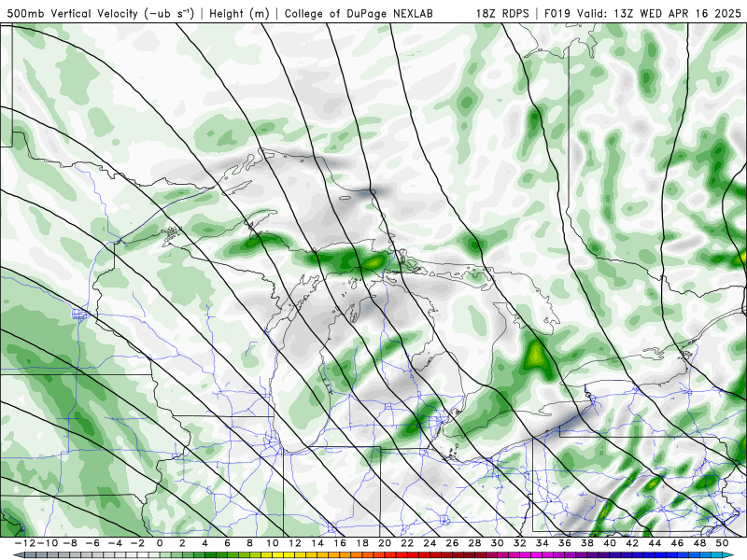The height and width of the screenshot is (560, 747).
Task: Click the '50' legend scale label
Action: 722,543
